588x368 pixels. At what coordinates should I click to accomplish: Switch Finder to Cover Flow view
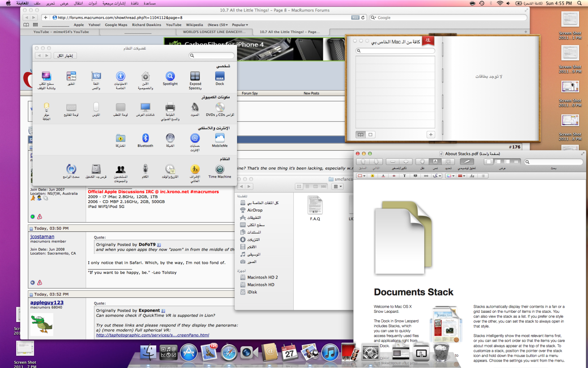(323, 187)
